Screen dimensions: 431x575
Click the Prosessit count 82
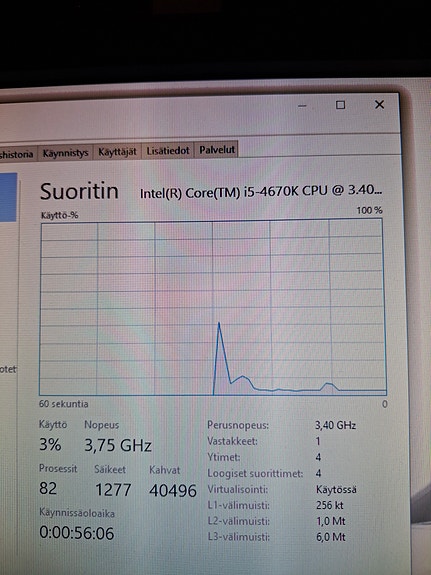pos(48,488)
